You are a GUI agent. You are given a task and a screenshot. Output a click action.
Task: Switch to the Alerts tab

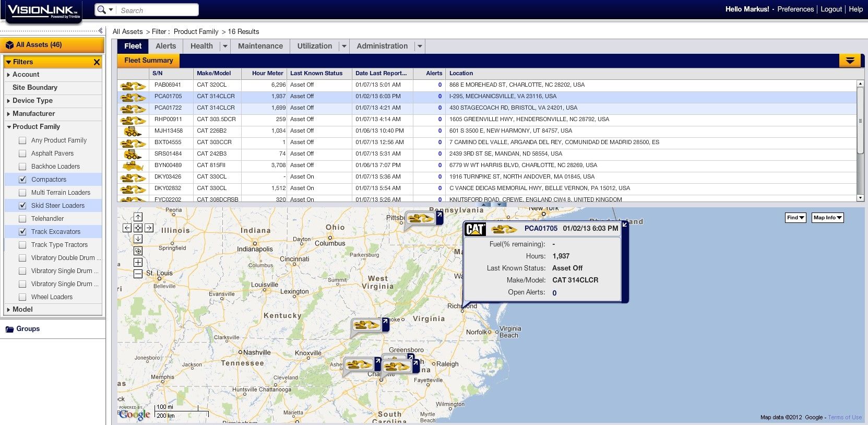[166, 46]
